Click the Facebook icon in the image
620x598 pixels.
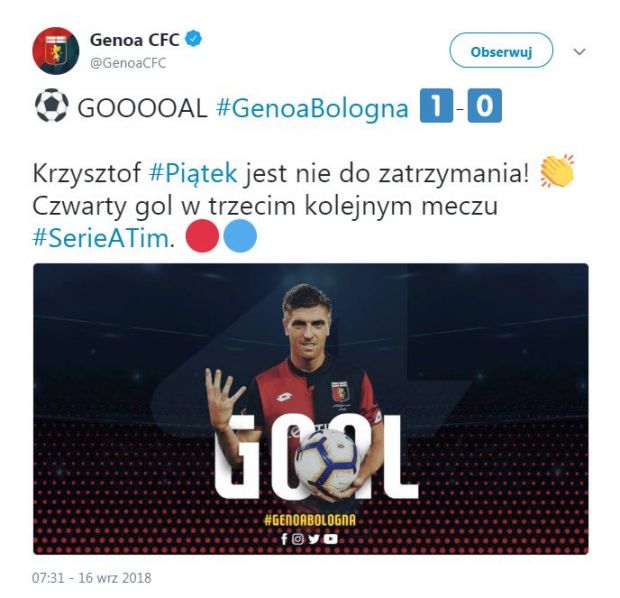tap(284, 539)
